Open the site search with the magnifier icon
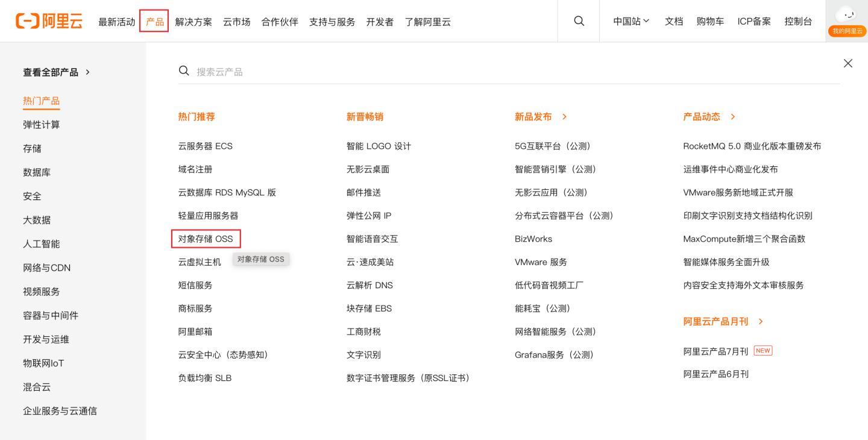868x440 pixels. pos(579,20)
